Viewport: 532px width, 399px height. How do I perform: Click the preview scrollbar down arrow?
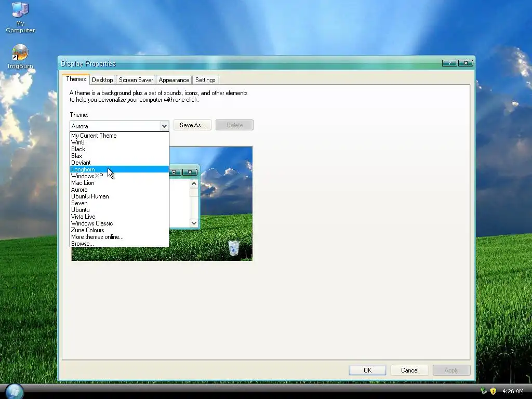pos(194,223)
